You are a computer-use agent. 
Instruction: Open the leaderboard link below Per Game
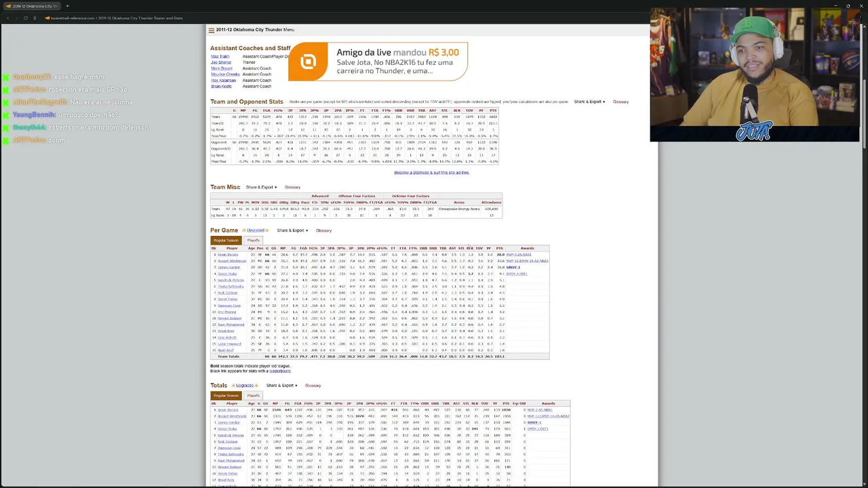pos(280,371)
